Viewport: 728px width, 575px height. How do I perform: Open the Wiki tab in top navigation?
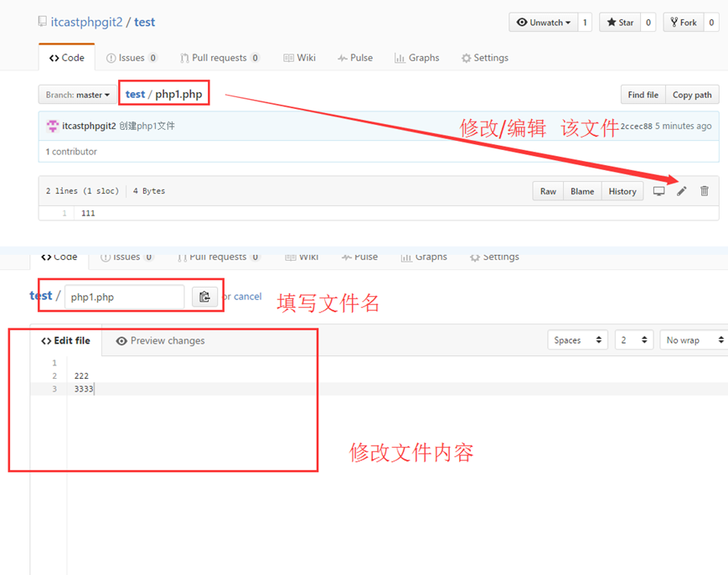[x=299, y=58]
